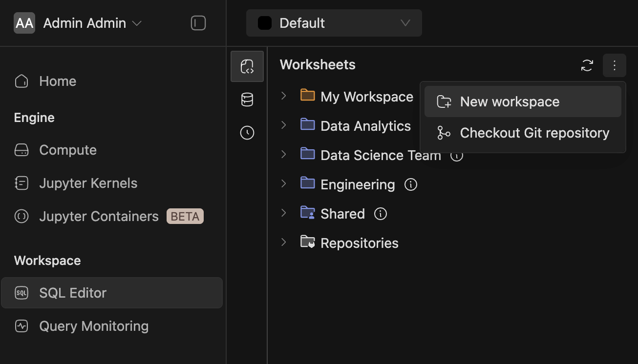The height and width of the screenshot is (364, 638).
Task: Show info for Engineering workspace
Action: (x=411, y=184)
